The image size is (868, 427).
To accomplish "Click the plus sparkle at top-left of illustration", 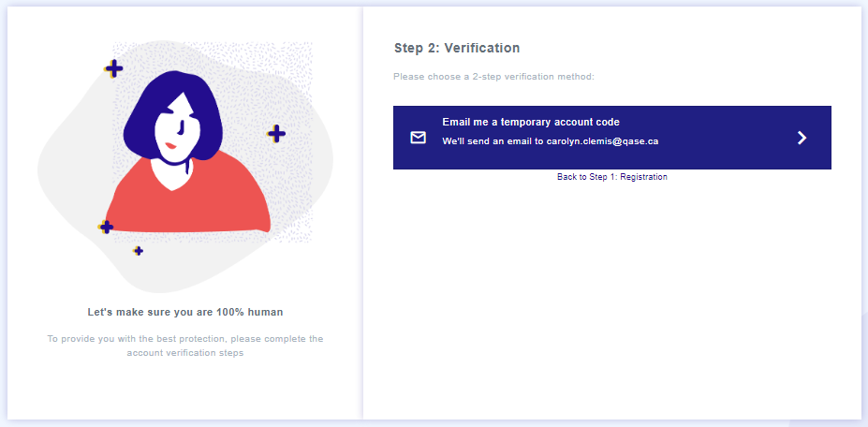I will [x=113, y=68].
